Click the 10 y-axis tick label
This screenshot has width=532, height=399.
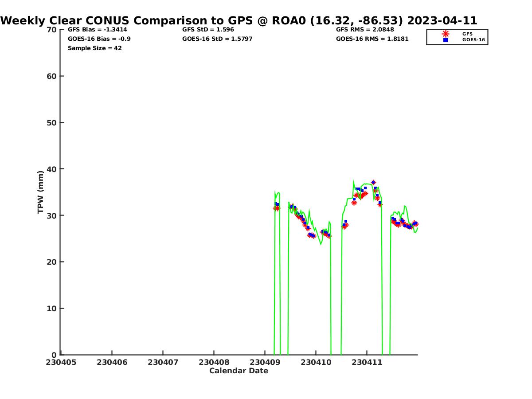click(51, 309)
